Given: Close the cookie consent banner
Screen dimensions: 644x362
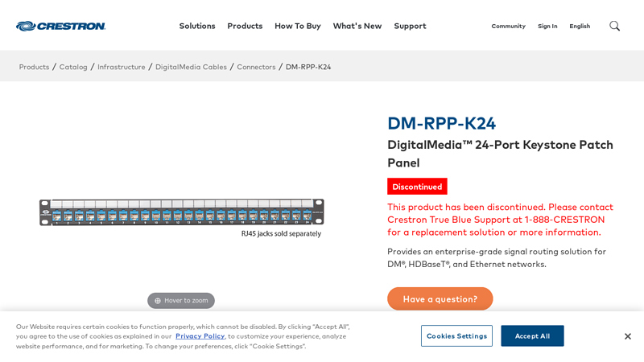Looking at the screenshot, I should [628, 336].
